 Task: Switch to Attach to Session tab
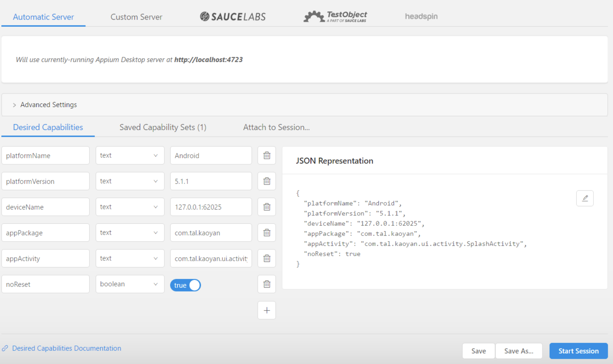pyautogui.click(x=276, y=127)
